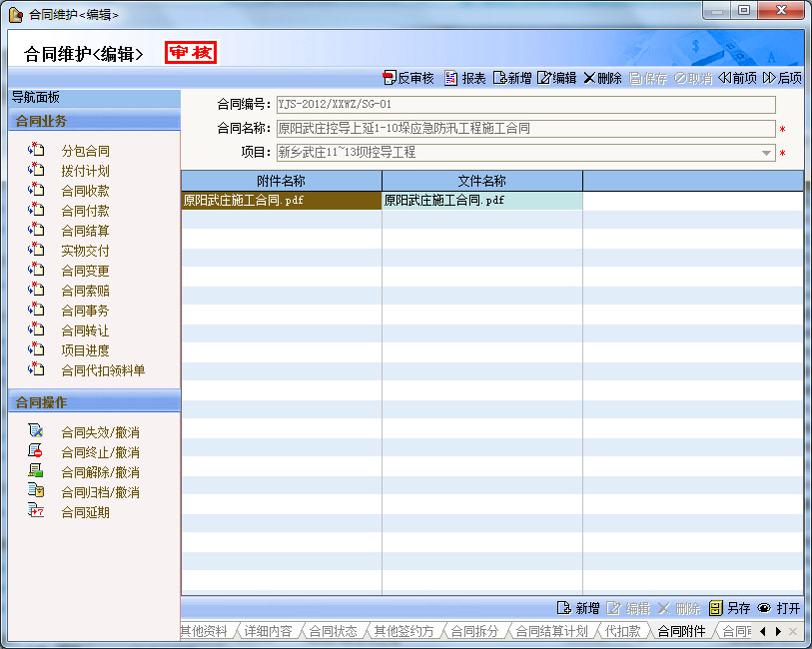Select the 原阳武庄施工合同.pdf attachment row
Screen dimensions: 812x649
point(281,201)
